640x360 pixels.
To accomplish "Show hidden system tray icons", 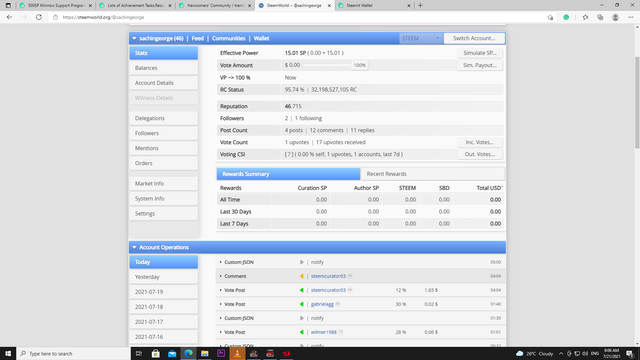I will (561, 353).
